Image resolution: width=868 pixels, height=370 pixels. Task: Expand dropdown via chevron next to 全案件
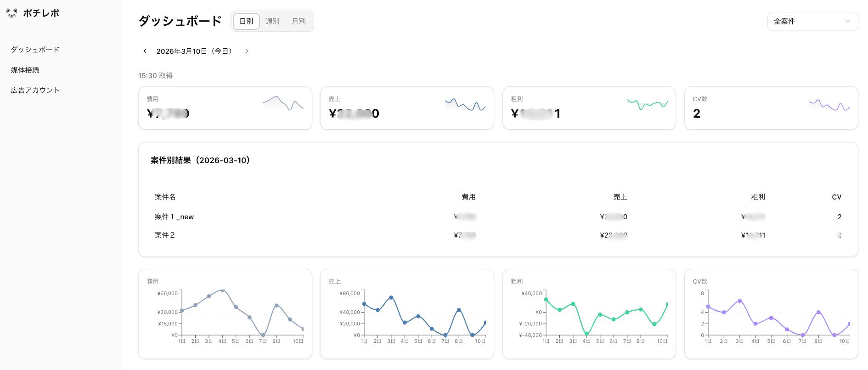point(847,21)
